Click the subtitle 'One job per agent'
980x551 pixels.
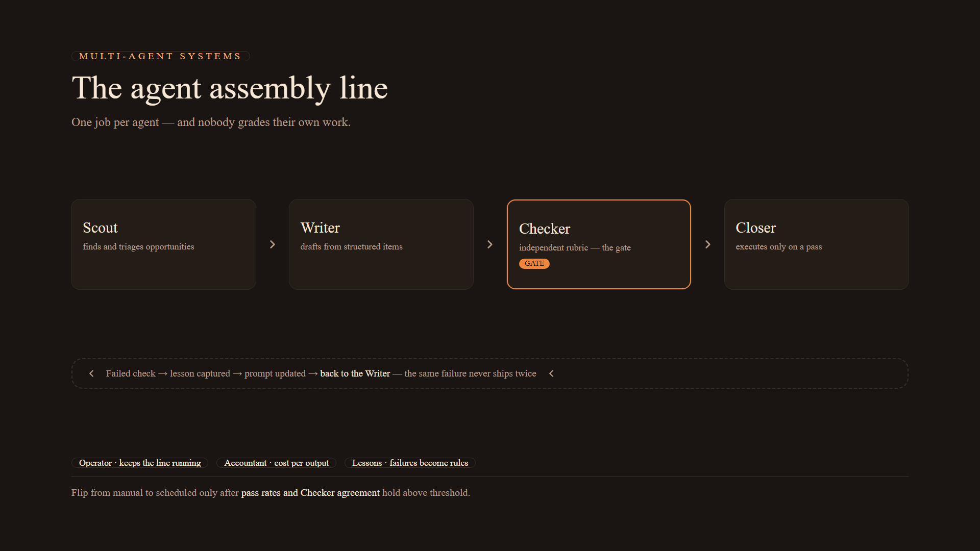point(115,122)
